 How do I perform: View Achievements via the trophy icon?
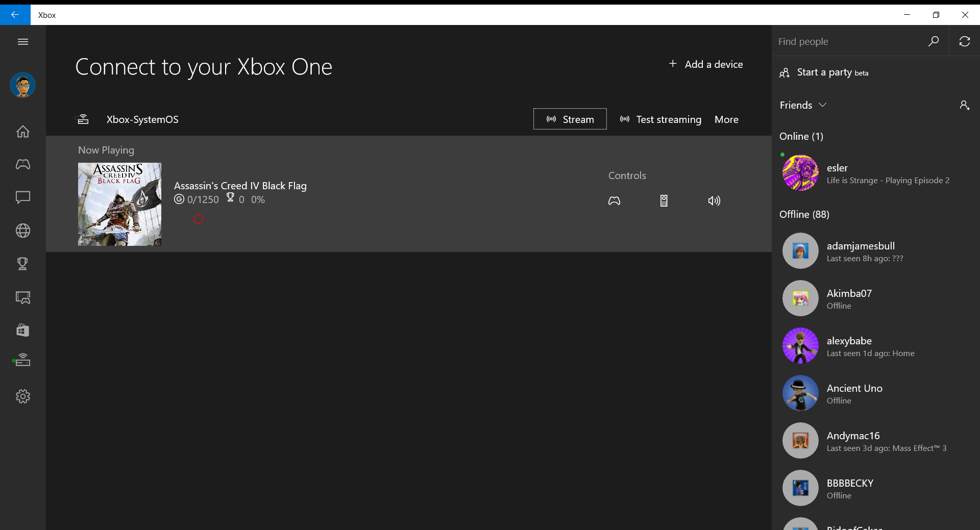[x=23, y=264]
